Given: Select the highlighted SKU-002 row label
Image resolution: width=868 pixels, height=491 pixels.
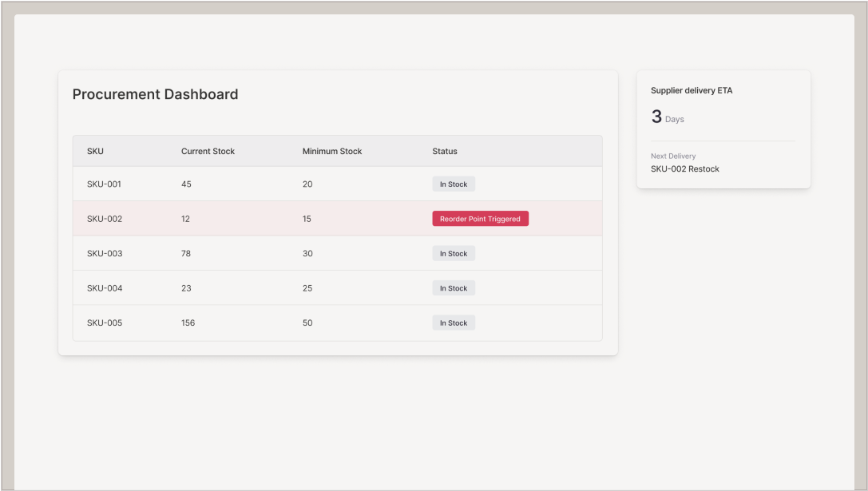Looking at the screenshot, I should [105, 219].
